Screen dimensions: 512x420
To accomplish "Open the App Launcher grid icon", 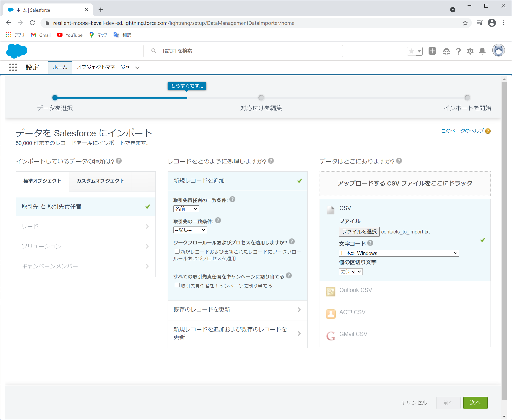I will (x=13, y=67).
